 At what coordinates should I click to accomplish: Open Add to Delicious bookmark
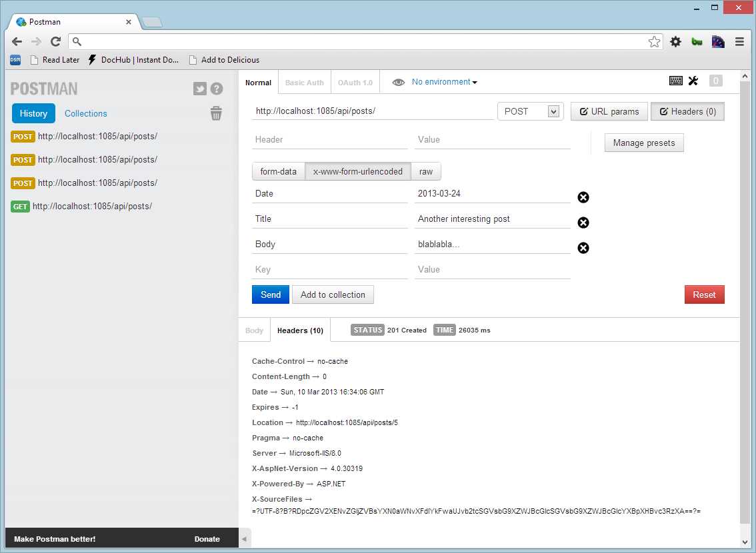pyautogui.click(x=224, y=60)
